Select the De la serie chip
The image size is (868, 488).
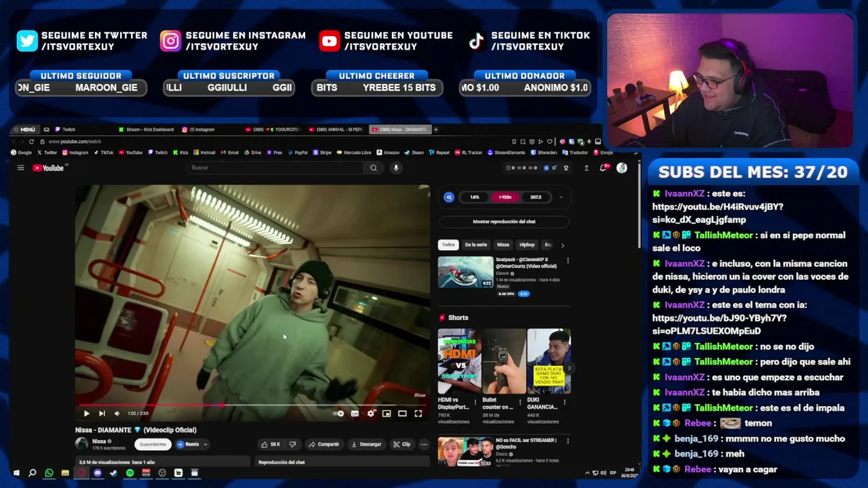click(476, 245)
